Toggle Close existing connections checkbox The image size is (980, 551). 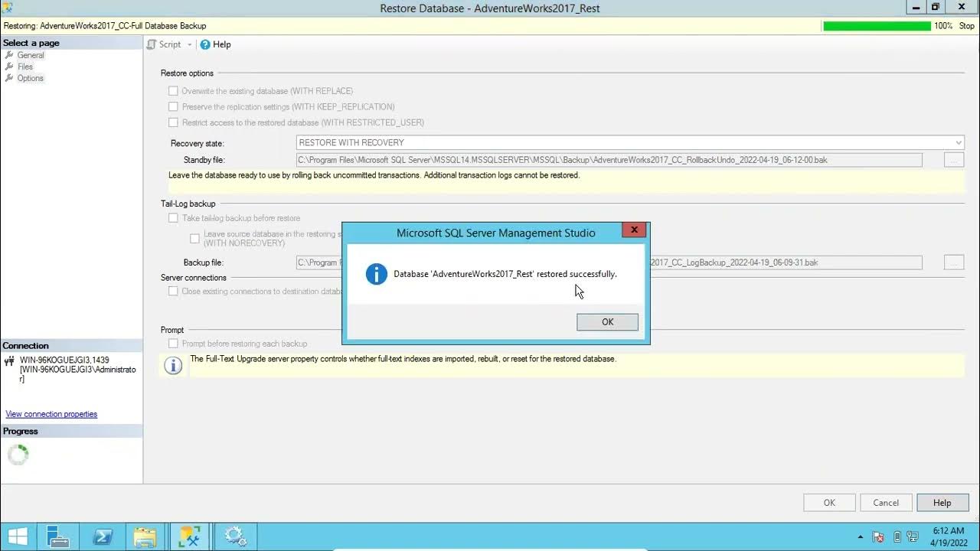click(x=173, y=292)
